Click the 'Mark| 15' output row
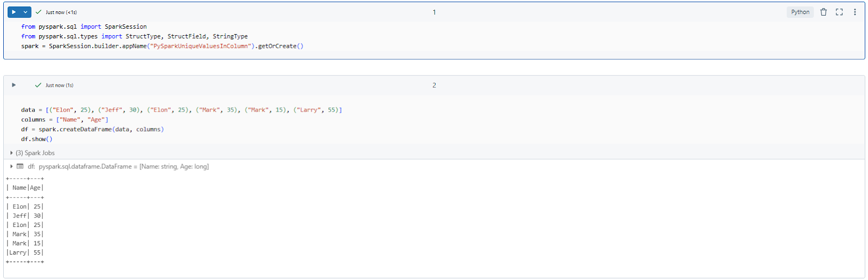868x280 pixels. pyautogui.click(x=25, y=243)
